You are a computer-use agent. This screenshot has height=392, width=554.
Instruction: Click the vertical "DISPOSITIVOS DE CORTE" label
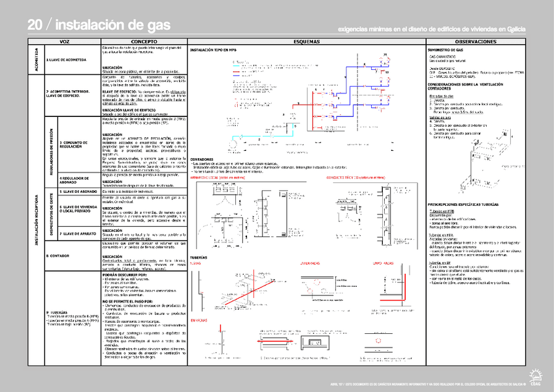click(51, 214)
